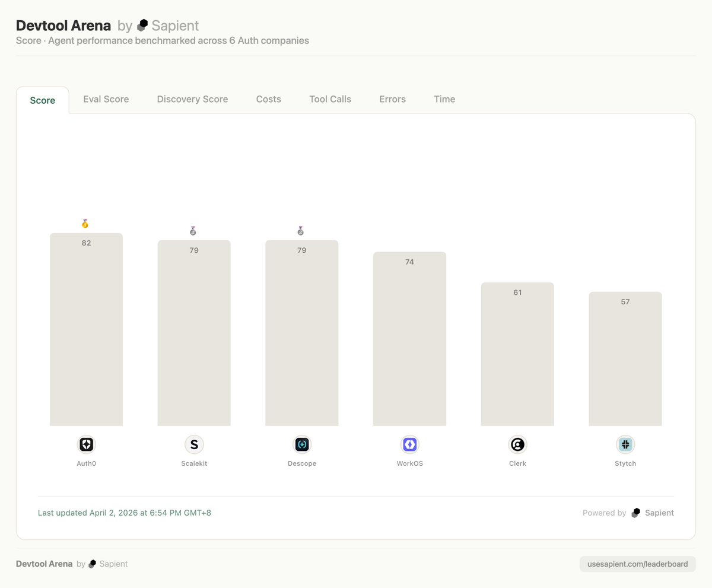Image resolution: width=712 pixels, height=588 pixels.
Task: Select the Clerk bar scoring 61
Action: [x=517, y=354]
